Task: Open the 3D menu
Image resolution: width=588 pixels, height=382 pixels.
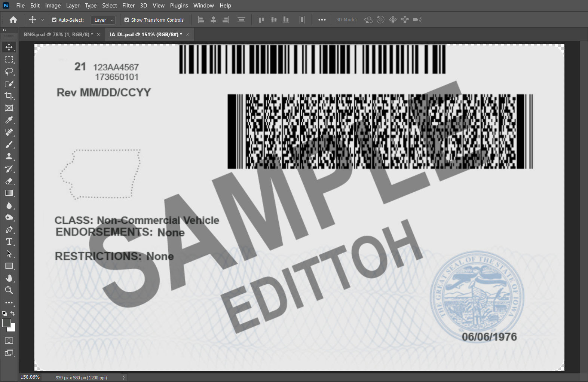Action: (x=143, y=6)
